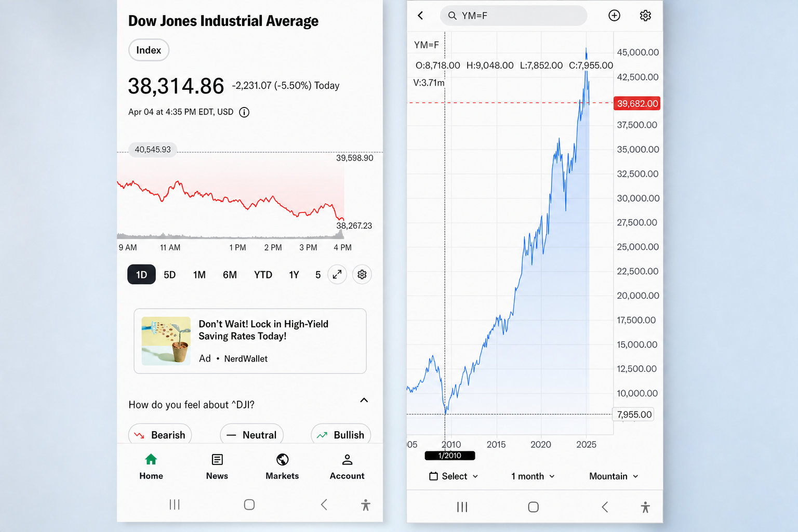Viewport: 798px width, 532px height.
Task: Click the red 39,682.00 price label
Action: (637, 103)
